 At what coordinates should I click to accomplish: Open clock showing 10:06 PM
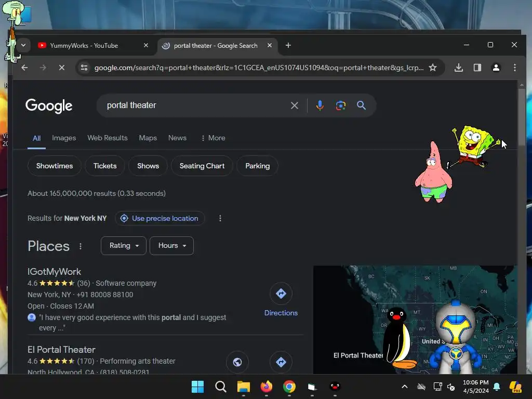pyautogui.click(x=476, y=387)
